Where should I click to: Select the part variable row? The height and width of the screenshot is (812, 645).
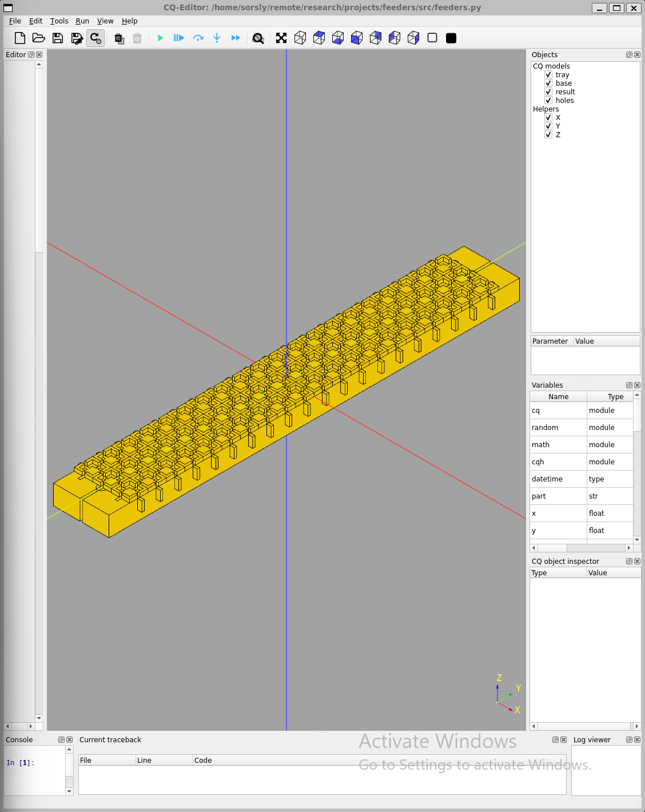pos(582,496)
